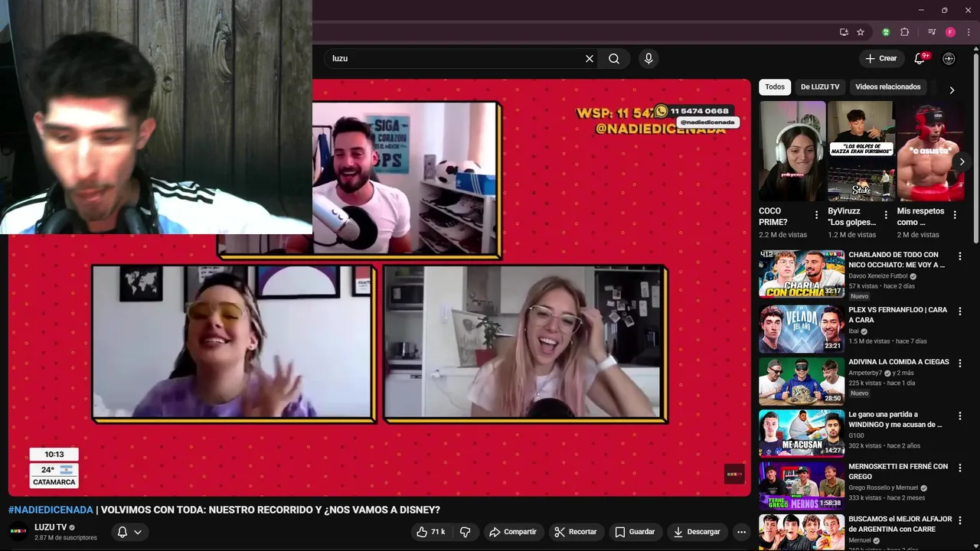This screenshot has height=551, width=980.
Task: Open the Ibai channel name under PLEX video
Action: tap(853, 331)
